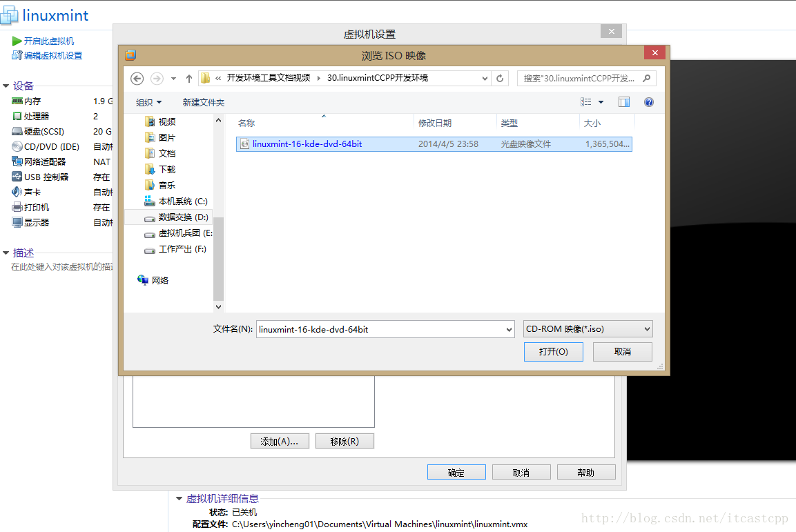
Task: Click the 描述 text entry area
Action: pos(62,267)
